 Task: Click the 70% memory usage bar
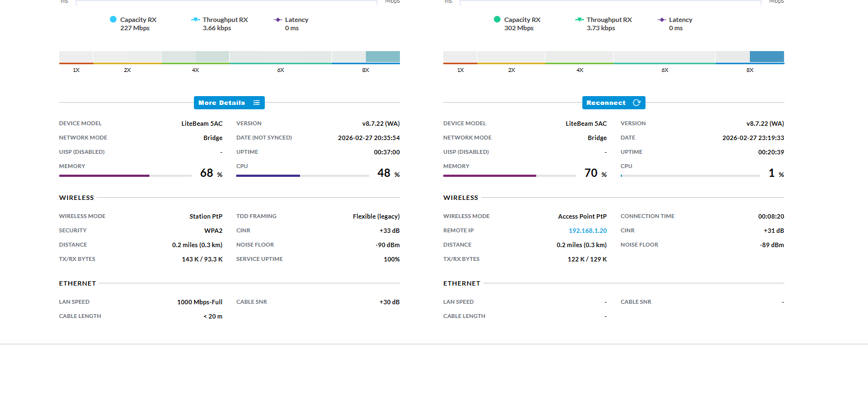coord(509,176)
